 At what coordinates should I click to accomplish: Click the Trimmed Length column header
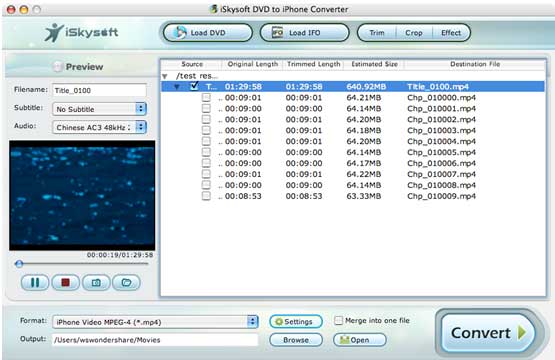(313, 64)
